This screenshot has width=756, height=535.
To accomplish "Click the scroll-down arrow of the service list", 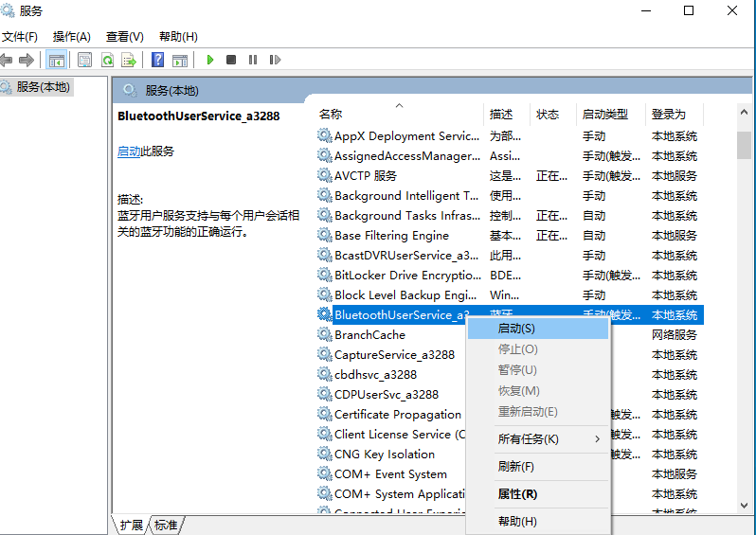I will (744, 505).
